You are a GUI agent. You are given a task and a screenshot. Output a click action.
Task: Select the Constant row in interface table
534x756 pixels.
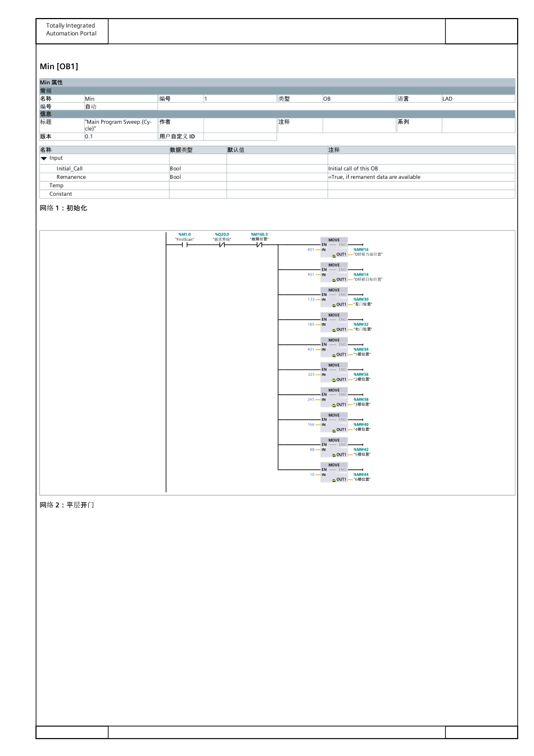tap(61, 194)
